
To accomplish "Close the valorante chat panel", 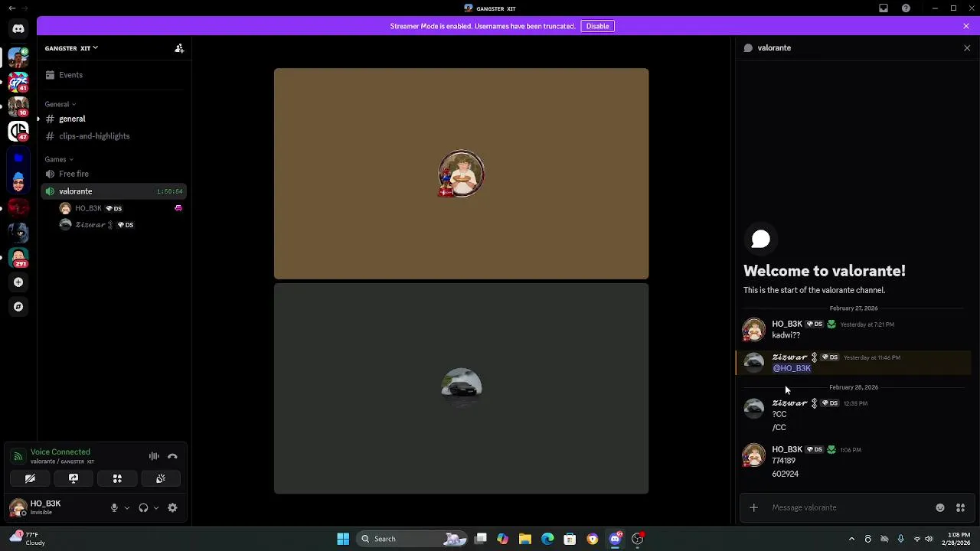I will [x=967, y=47].
